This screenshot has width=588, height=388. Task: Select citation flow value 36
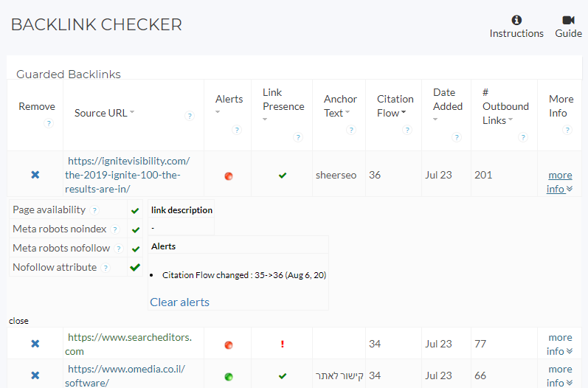(x=375, y=175)
